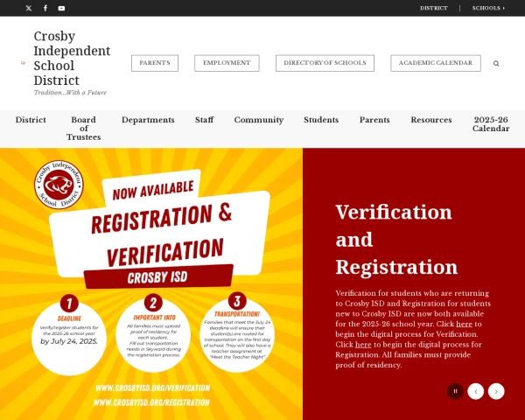The width and height of the screenshot is (525, 420).
Task: Open the Parents item in main navigation
Action: pos(374,120)
